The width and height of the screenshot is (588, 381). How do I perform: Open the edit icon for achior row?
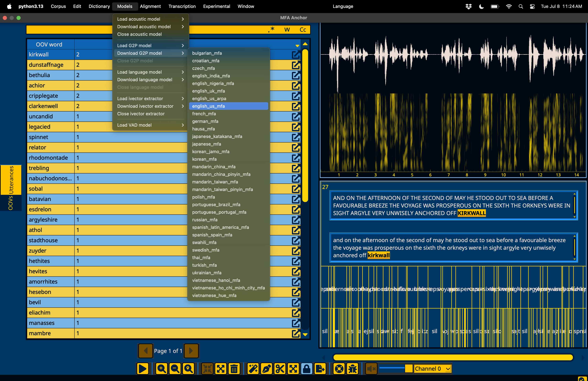296,86
